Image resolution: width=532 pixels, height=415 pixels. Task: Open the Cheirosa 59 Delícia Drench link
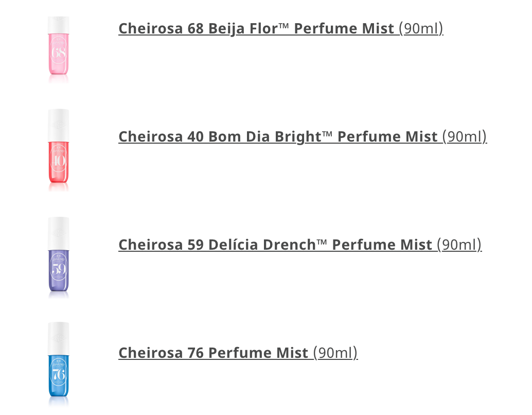(x=275, y=245)
